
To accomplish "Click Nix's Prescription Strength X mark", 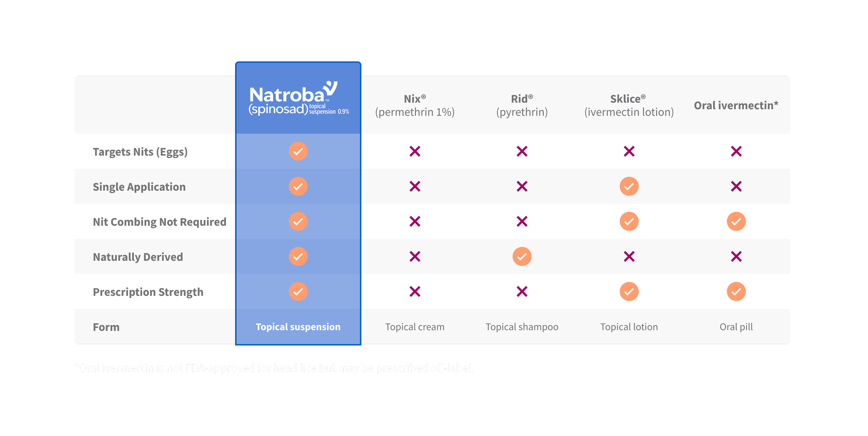I will click(415, 292).
